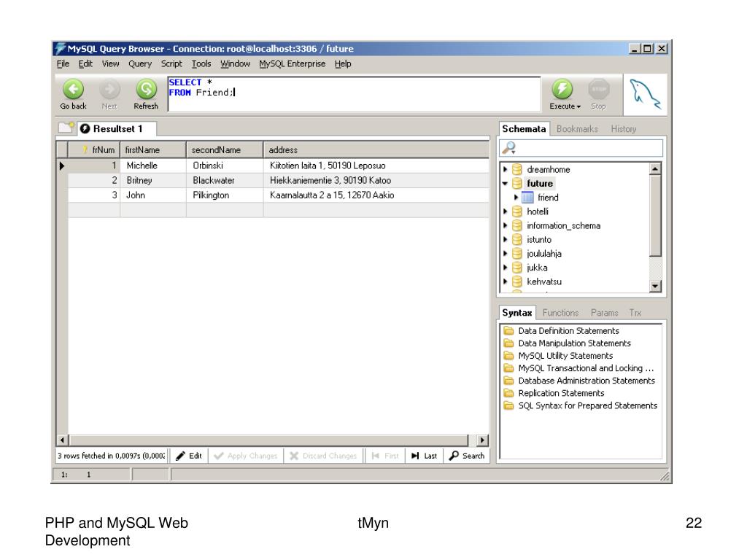Run the query with the Execute icon
Viewport: 747px width, 560px height.
pos(562,89)
